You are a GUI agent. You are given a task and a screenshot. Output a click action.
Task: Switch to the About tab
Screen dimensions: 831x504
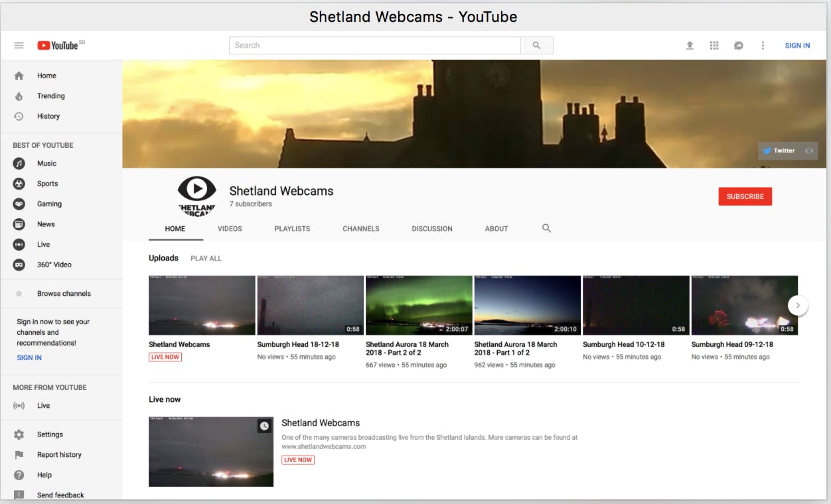tap(496, 229)
